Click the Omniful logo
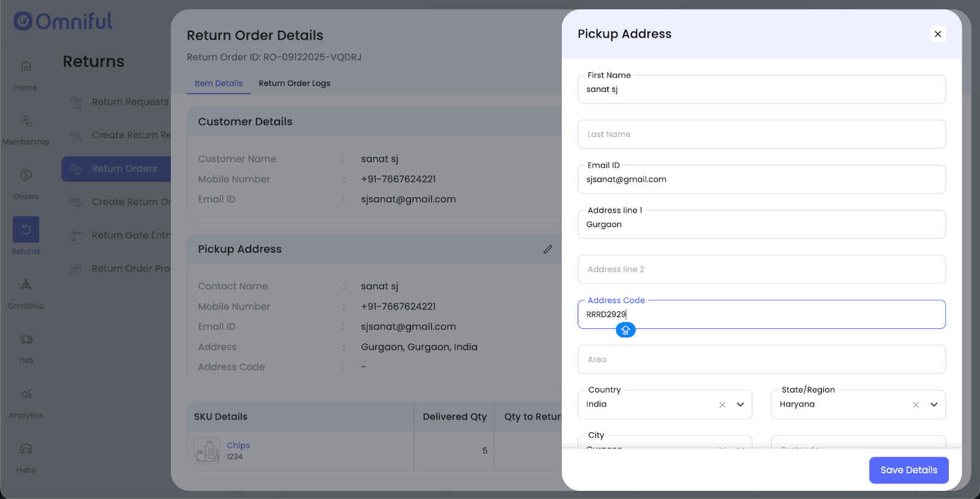The width and height of the screenshot is (980, 499). [x=63, y=21]
